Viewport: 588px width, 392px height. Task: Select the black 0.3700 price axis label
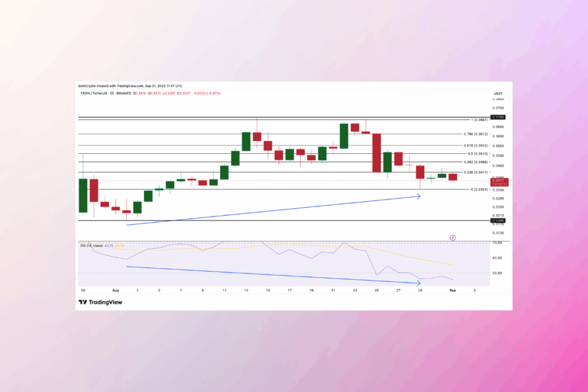click(x=497, y=117)
